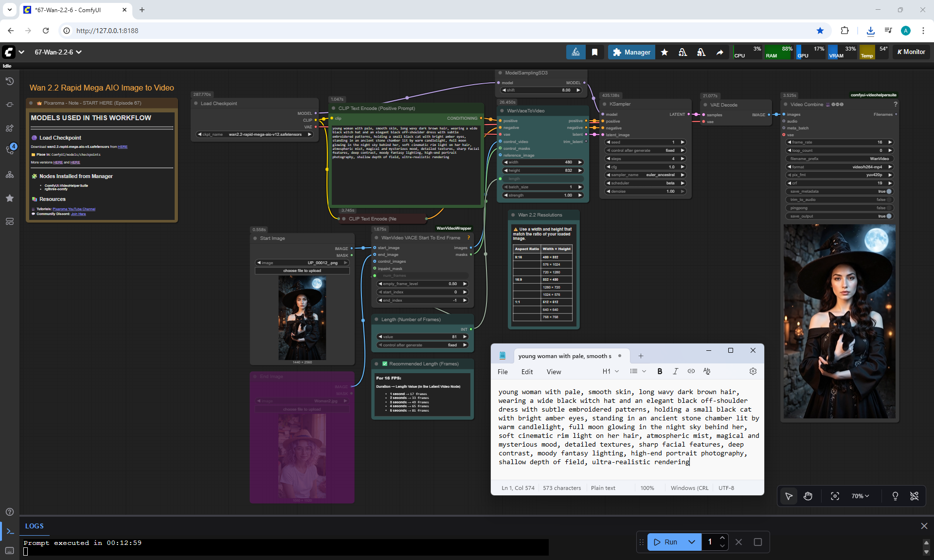The image size is (934, 560).
Task: Click choose file to upload in Start Image
Action: (302, 271)
